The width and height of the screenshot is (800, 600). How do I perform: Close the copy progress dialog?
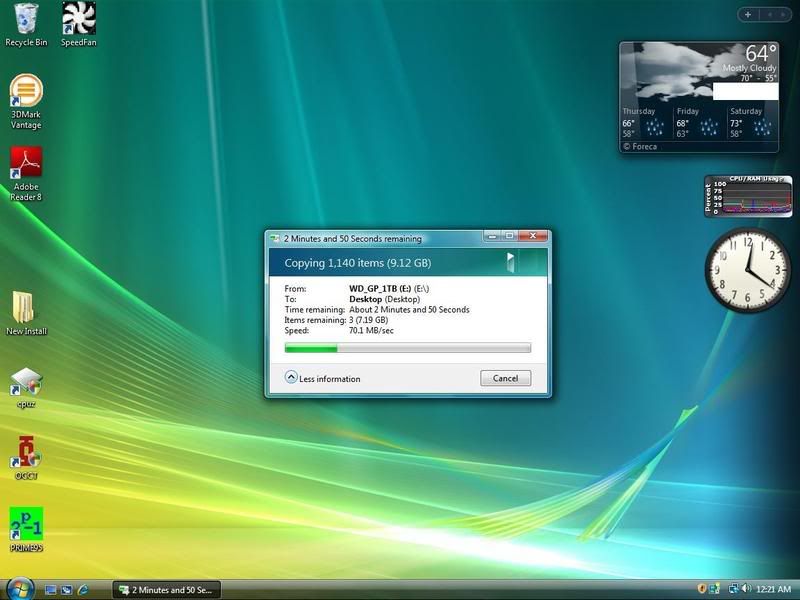pos(533,236)
